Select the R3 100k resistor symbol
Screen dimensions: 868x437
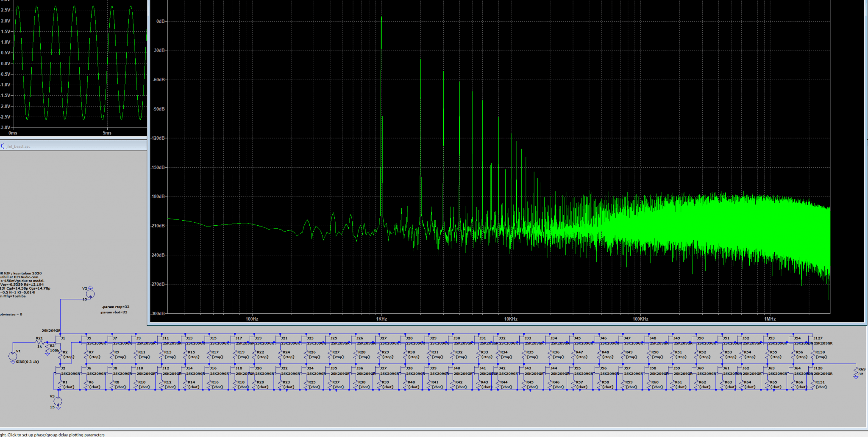(x=47, y=348)
